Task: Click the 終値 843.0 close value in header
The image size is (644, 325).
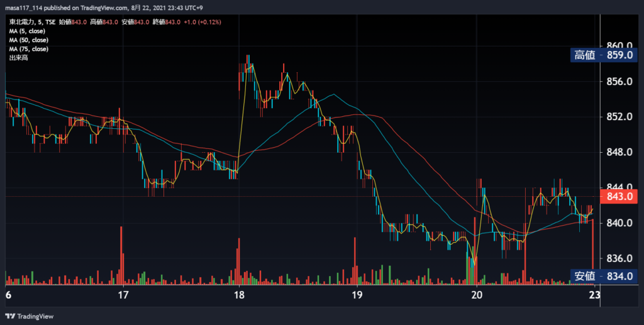Action: 166,22
